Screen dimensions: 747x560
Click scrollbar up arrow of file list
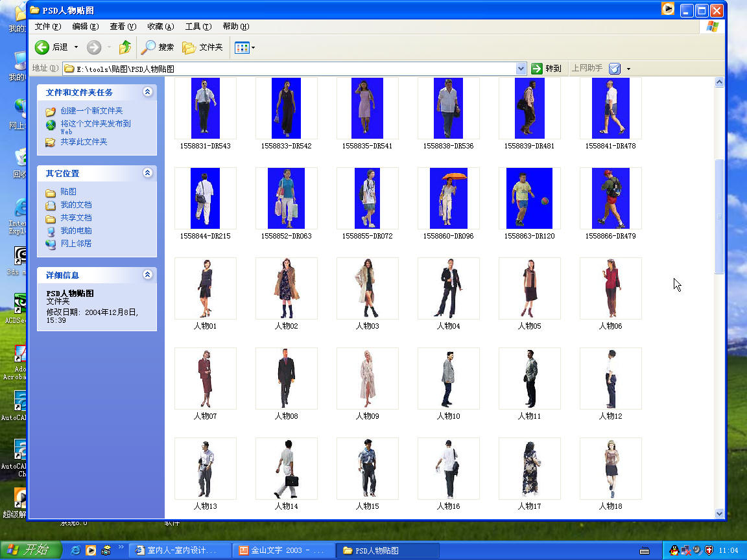[x=719, y=82]
